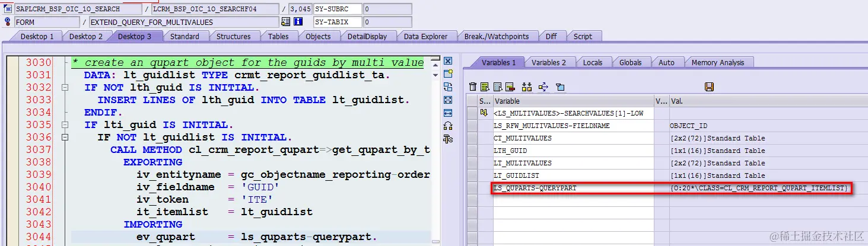The height and width of the screenshot is (246, 868).
Task: Click the EXTEND_QUERY_FOR_MULTIVALUES form name field
Action: 183,22
